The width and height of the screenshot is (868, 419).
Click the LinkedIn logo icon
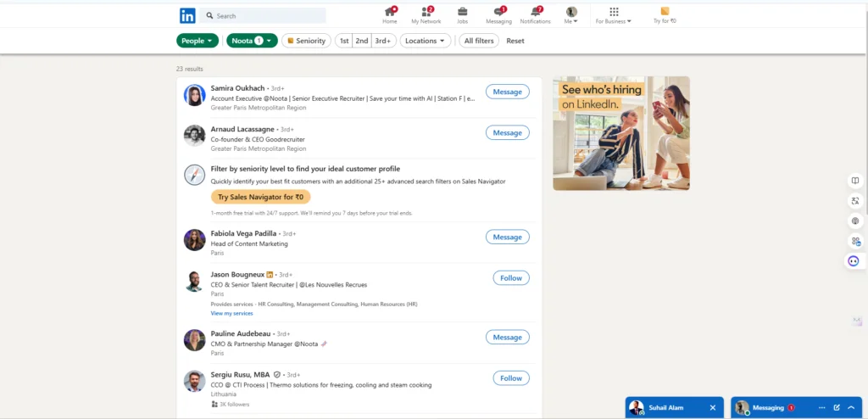tap(186, 15)
